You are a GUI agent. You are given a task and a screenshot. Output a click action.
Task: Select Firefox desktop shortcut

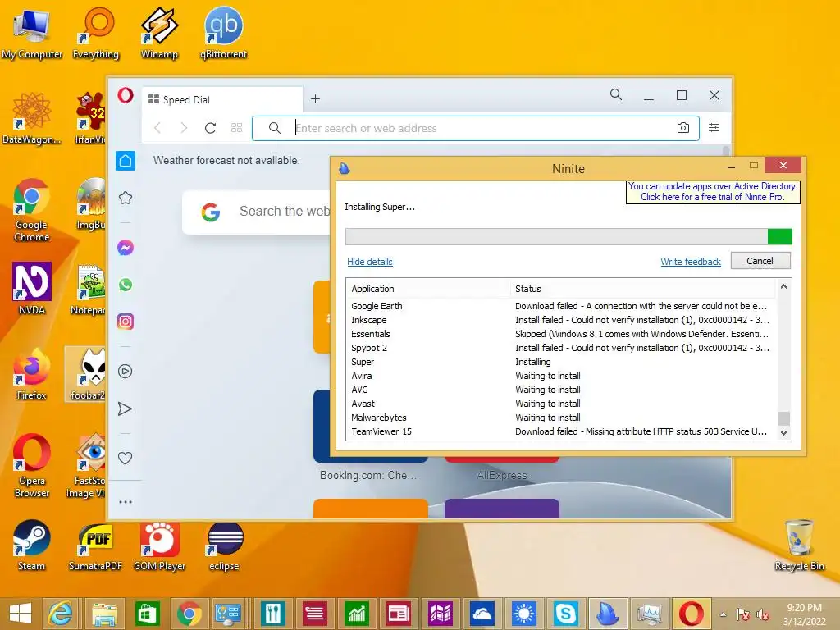32,374
